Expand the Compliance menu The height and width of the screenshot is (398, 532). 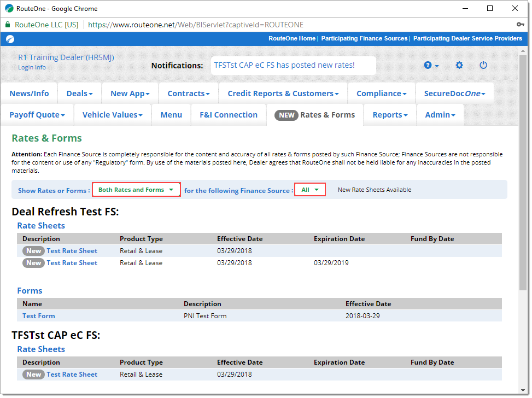pos(381,93)
